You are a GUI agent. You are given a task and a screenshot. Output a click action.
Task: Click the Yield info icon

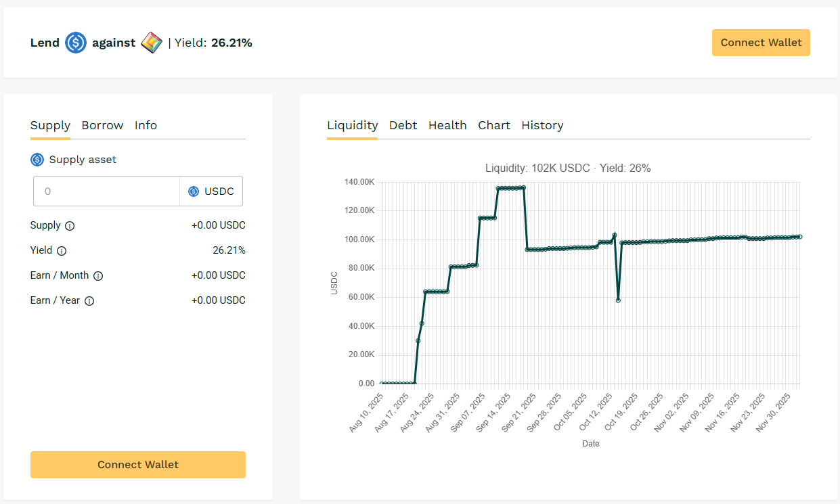[x=62, y=251]
